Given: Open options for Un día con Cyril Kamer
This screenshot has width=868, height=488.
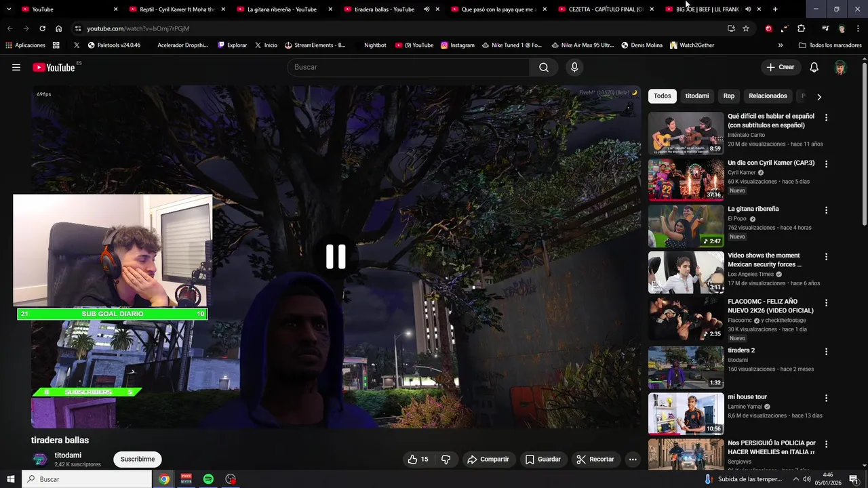Looking at the screenshot, I should tap(826, 164).
